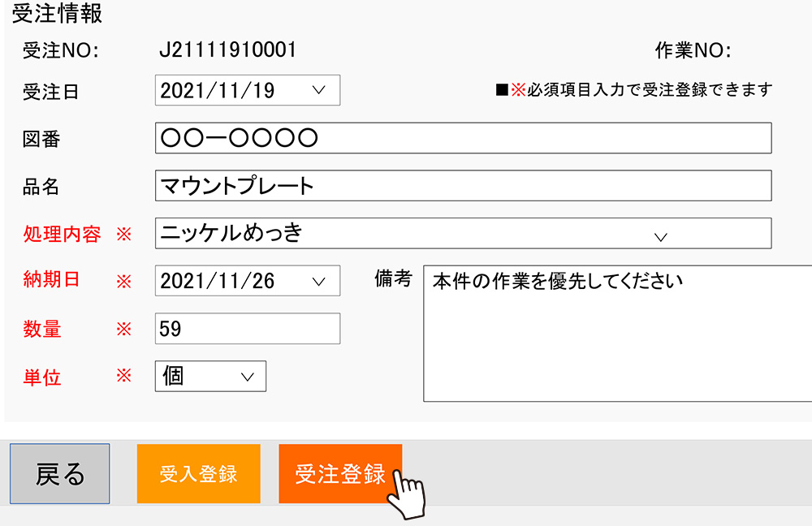This screenshot has height=526, width=812.
Task: Click the 処理内容 red label
Action: 62,234
